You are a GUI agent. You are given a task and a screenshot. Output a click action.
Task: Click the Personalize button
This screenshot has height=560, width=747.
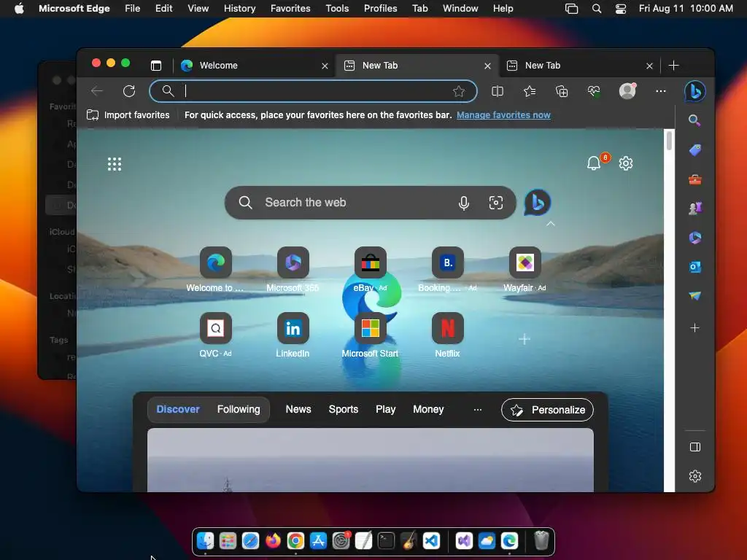point(547,410)
